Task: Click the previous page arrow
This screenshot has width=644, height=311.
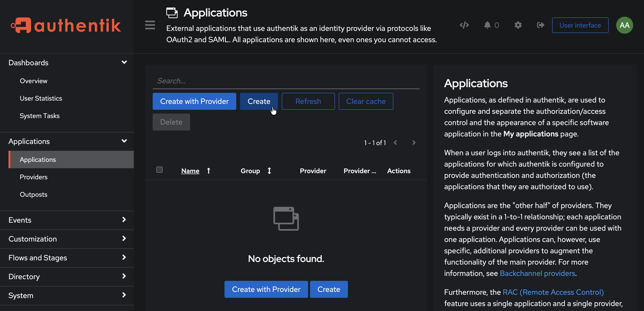Action: [395, 143]
